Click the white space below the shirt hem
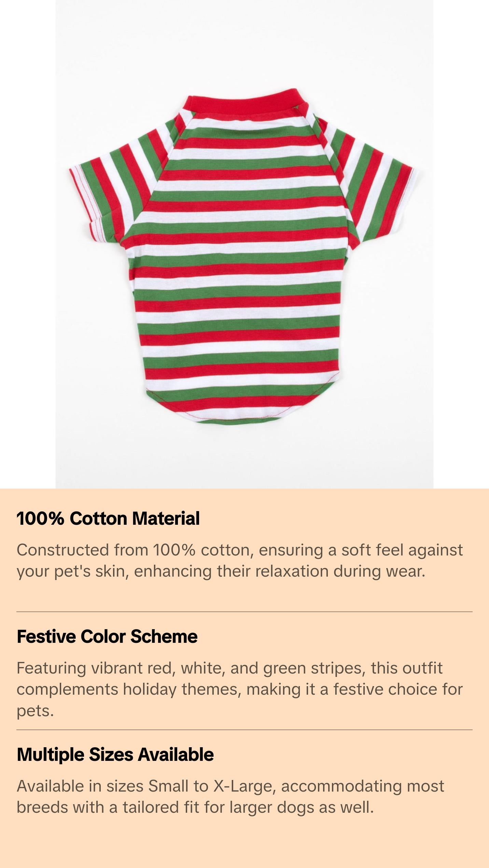Image resolution: width=489 pixels, height=868 pixels. coord(244,457)
